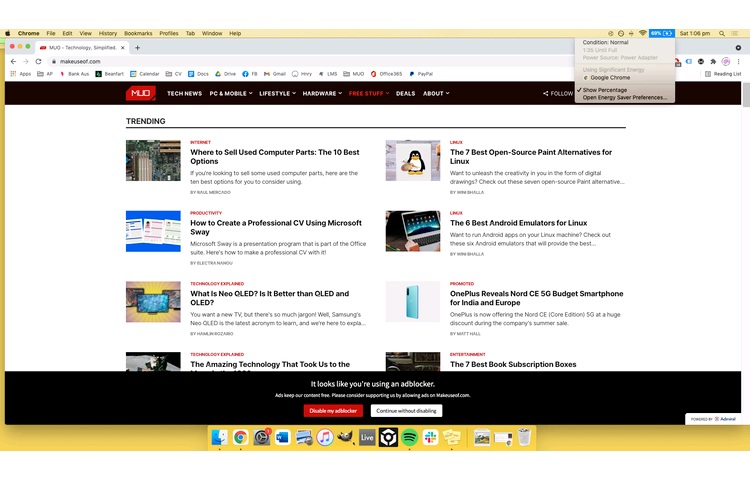The height and width of the screenshot is (483, 750).
Task: Open the Gmail bookmark
Action: click(x=275, y=74)
